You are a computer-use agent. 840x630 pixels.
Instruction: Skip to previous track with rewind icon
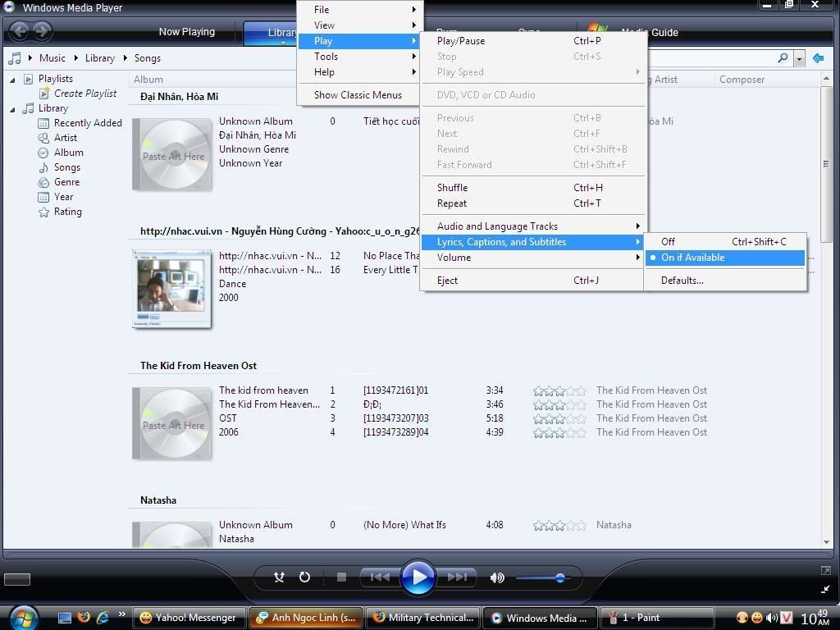[379, 577]
